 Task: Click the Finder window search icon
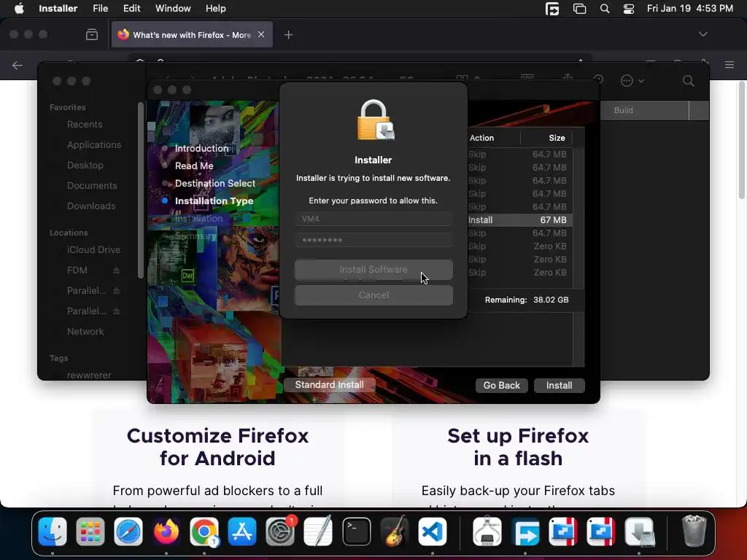688,81
